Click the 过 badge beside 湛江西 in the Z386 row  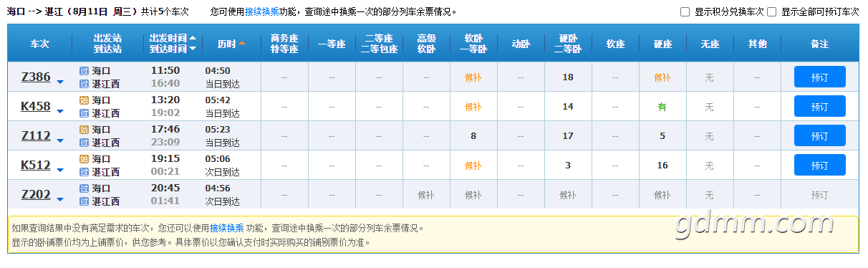click(84, 84)
